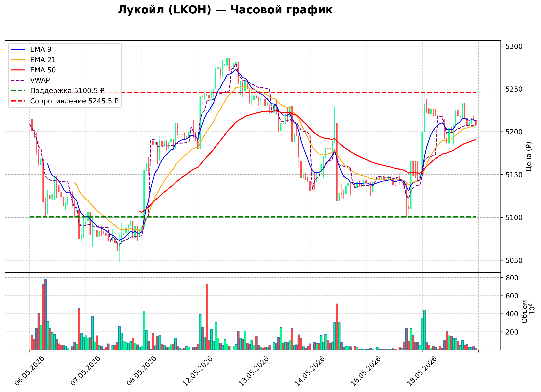Select the "EMA 21" legend label
Screen dimensions: 541x392
click(43, 60)
